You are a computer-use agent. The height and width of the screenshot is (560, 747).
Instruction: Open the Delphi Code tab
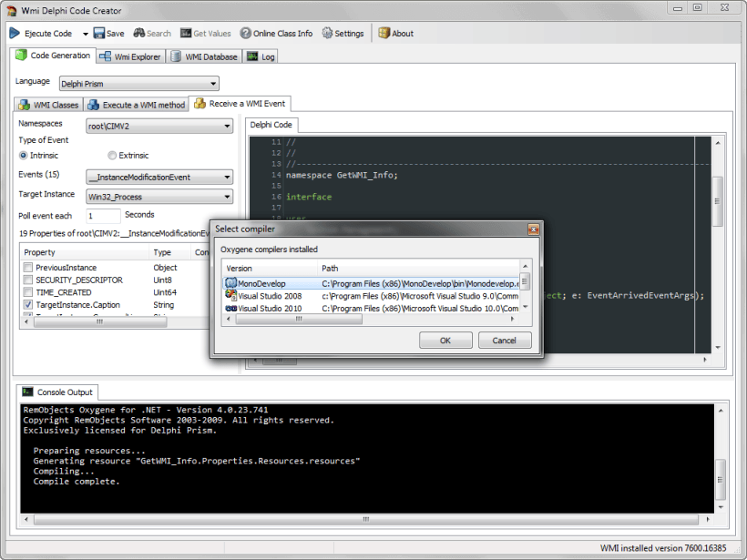[x=271, y=125]
